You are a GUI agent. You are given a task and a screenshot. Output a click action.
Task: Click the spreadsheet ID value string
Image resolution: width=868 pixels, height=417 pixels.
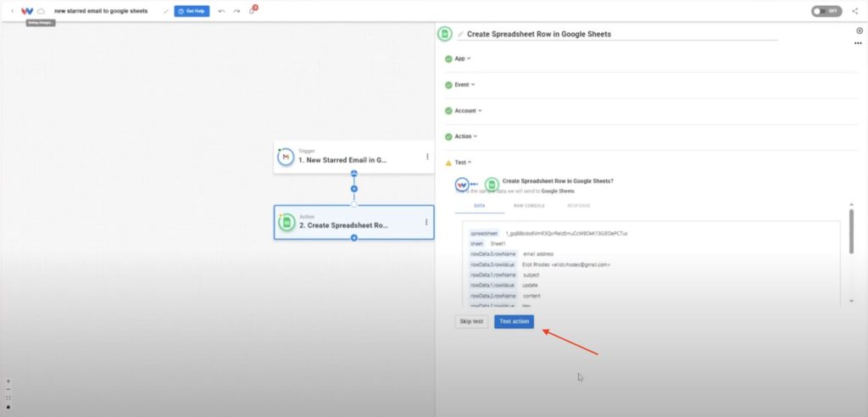tap(566, 233)
